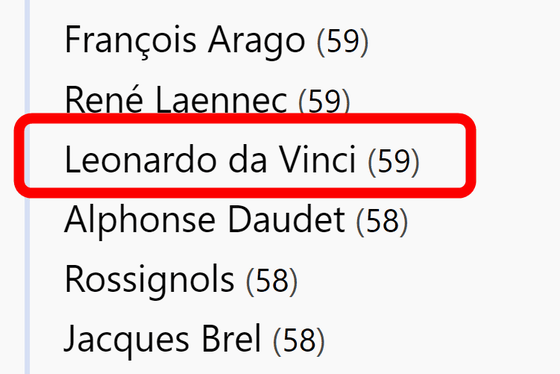
Task: Click the word "Arago" in the first entry
Action: 256,42
